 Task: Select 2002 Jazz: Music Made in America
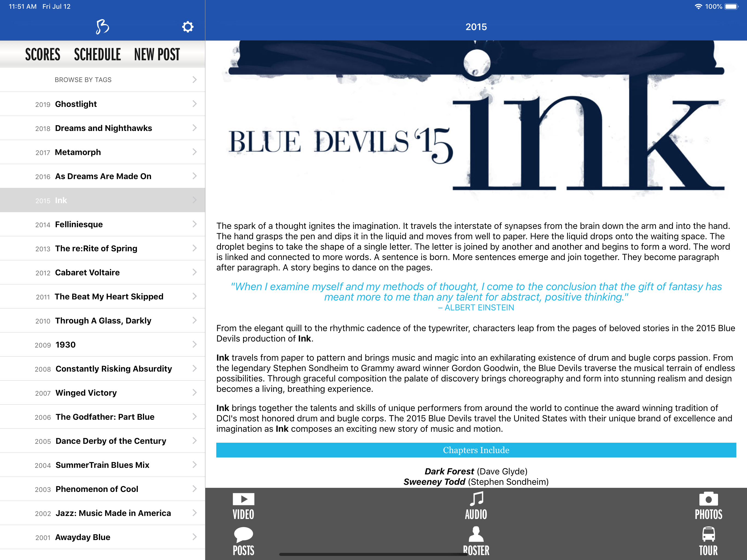coord(102,513)
